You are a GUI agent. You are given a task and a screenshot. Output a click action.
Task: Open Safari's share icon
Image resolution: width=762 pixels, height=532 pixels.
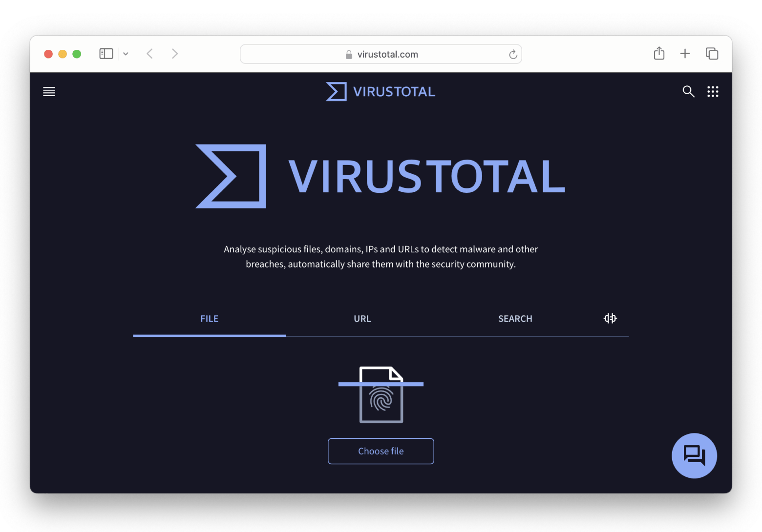click(659, 53)
